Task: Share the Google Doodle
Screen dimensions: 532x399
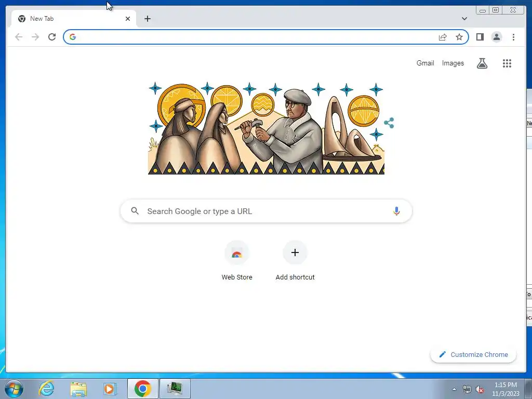Action: tap(389, 123)
